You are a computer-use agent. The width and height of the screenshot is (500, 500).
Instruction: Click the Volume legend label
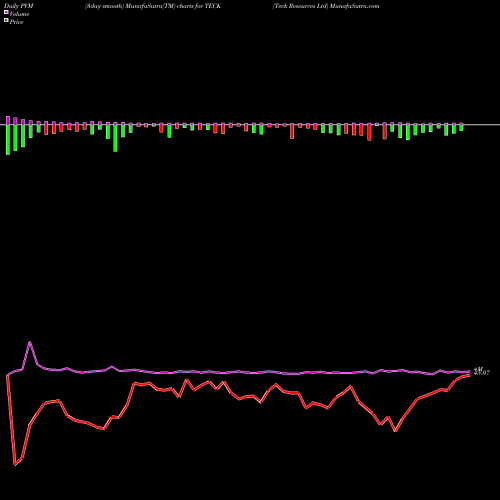tap(19, 14)
